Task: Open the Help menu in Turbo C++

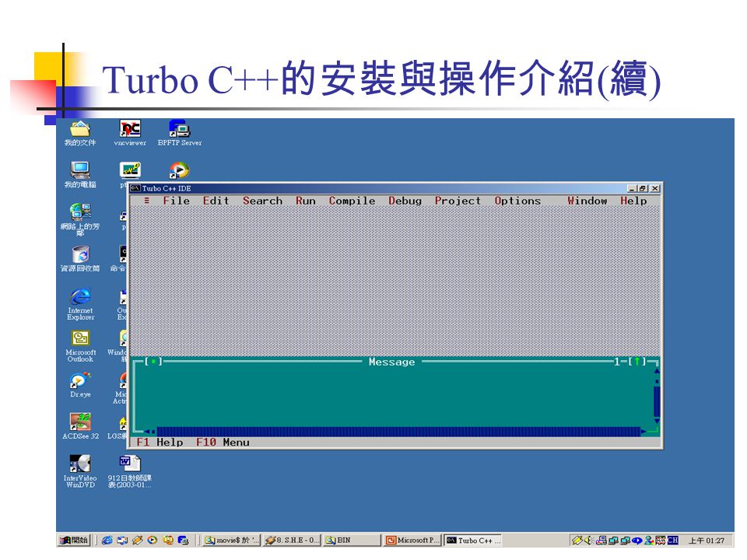Action: (633, 201)
